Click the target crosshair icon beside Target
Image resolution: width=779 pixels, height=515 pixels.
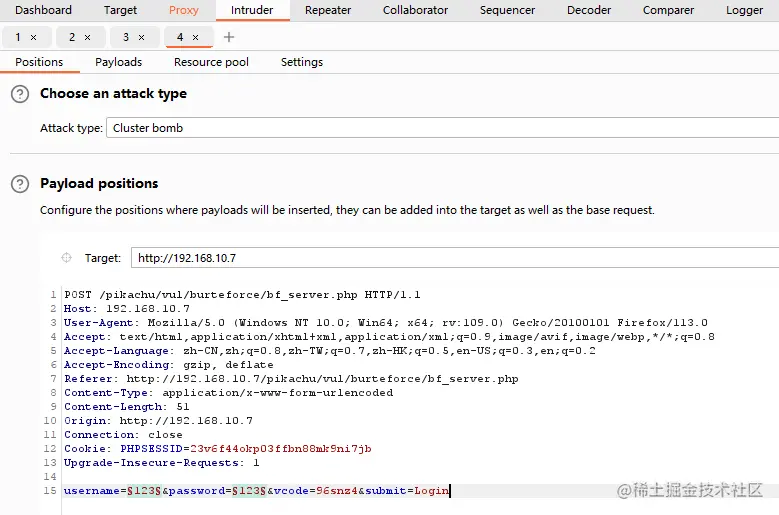(67, 258)
